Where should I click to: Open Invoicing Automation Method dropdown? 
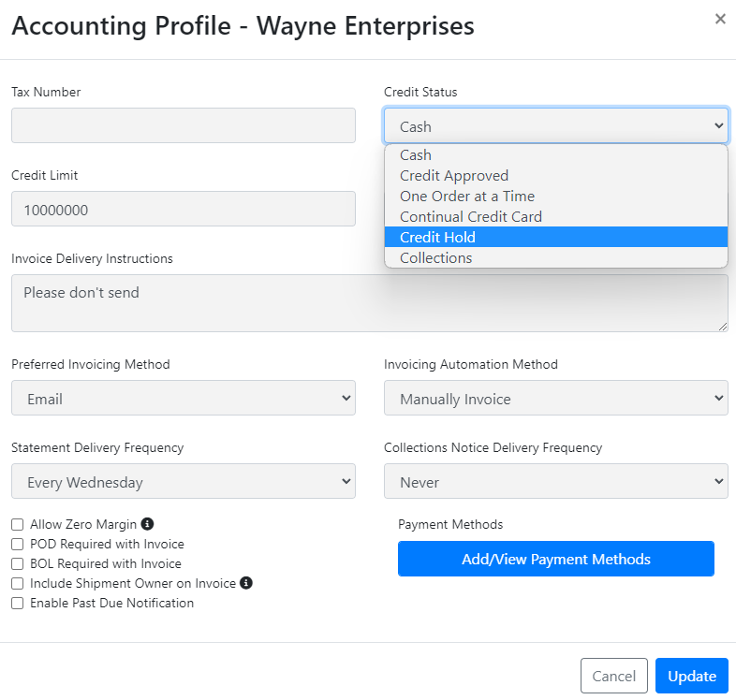click(x=556, y=398)
